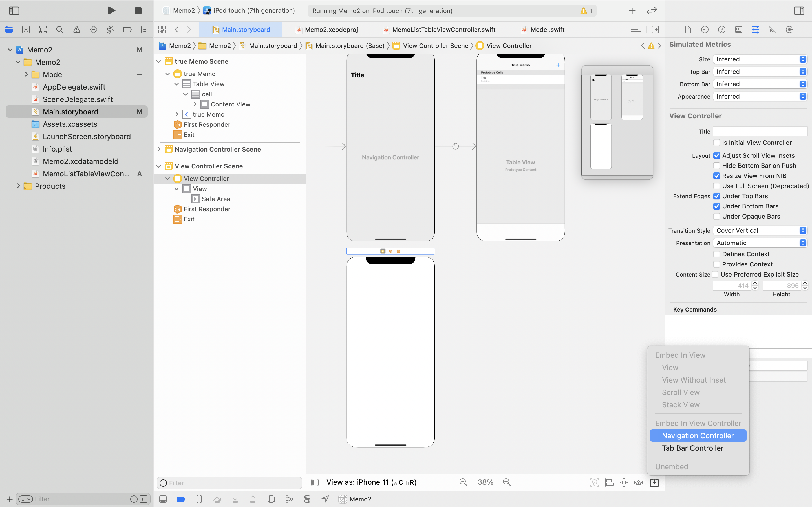The image size is (812, 507).
Task: Expand the Products folder
Action: tap(18, 186)
